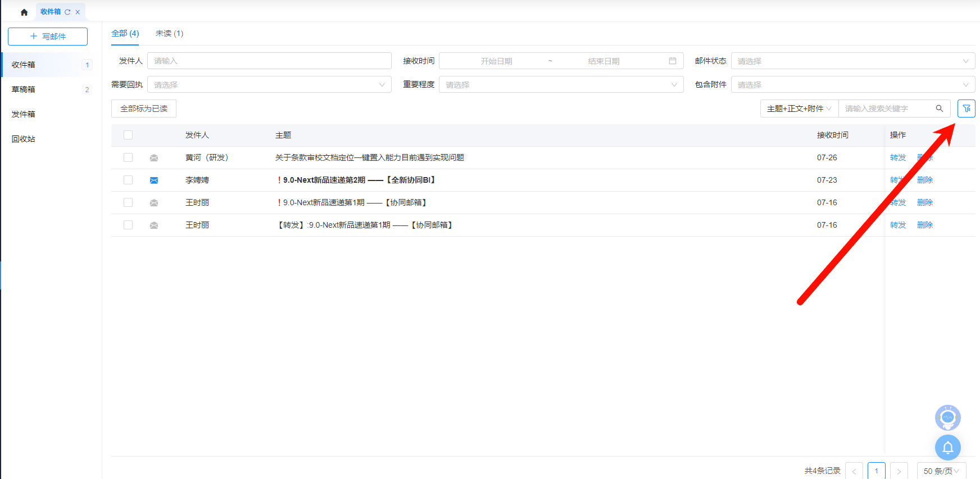Click the search magnifier icon

pyautogui.click(x=939, y=109)
